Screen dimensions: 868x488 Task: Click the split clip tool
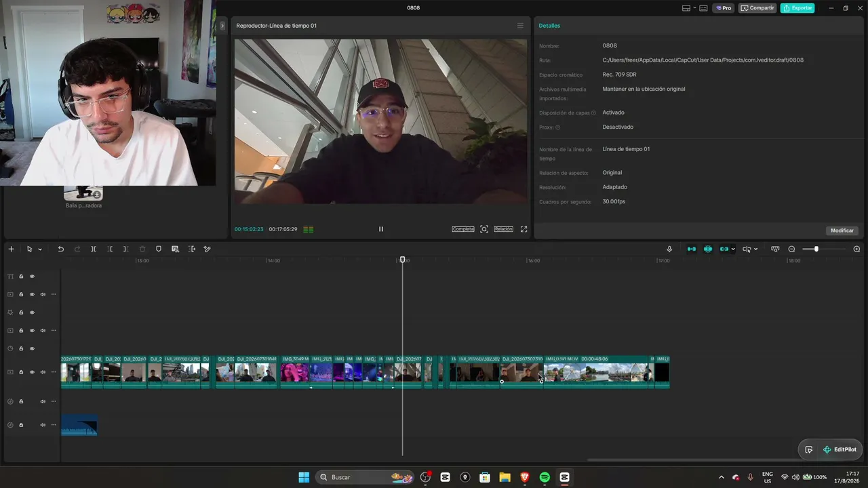pyautogui.click(x=94, y=249)
